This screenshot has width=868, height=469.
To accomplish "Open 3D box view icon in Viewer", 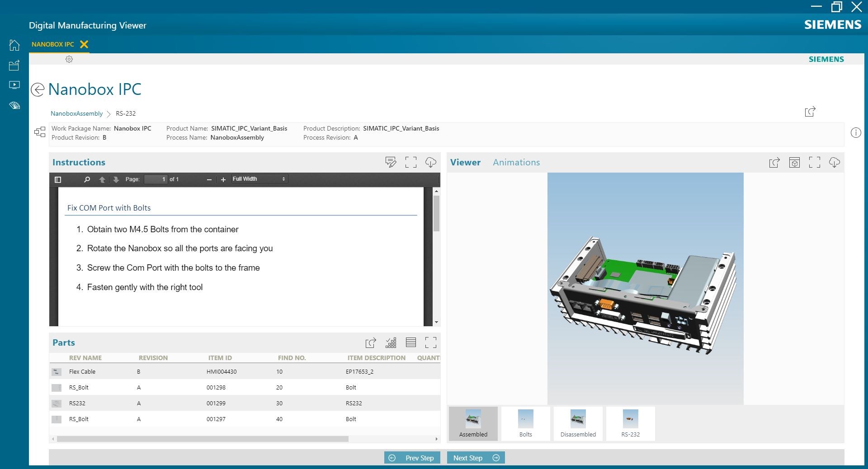I will 794,163.
